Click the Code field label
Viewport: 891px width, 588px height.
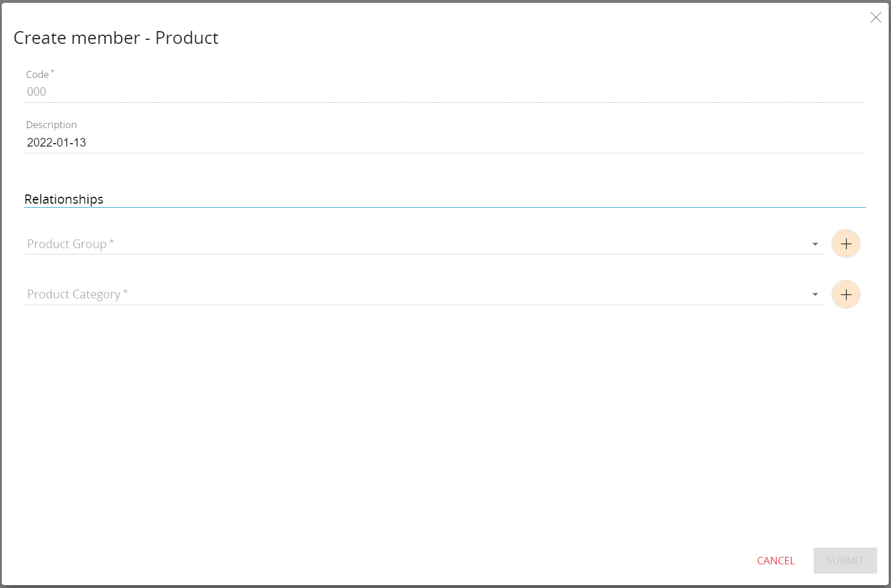pyautogui.click(x=37, y=74)
